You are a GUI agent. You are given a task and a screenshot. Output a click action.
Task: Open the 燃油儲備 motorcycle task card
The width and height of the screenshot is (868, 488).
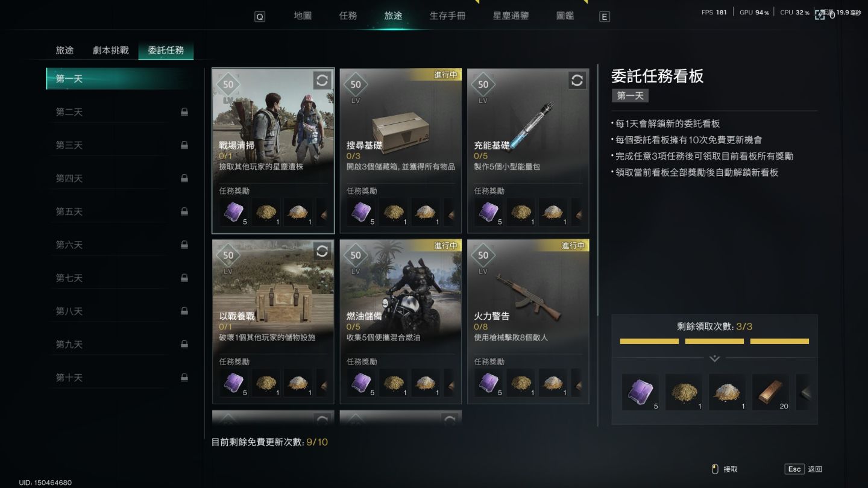400,321
